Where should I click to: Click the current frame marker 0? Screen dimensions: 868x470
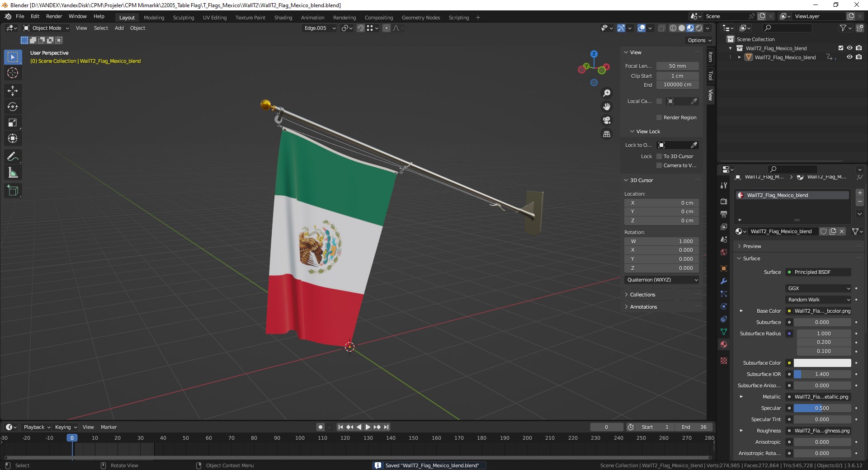point(72,438)
